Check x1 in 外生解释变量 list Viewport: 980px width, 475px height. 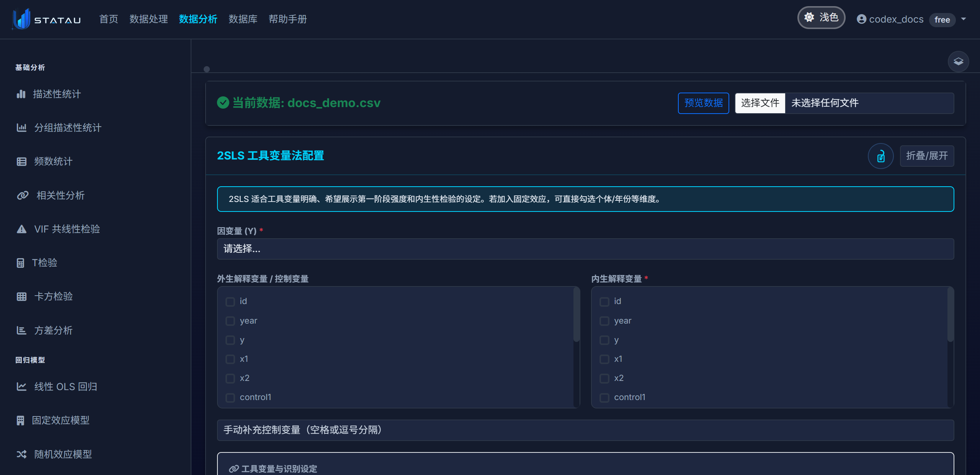tap(230, 359)
